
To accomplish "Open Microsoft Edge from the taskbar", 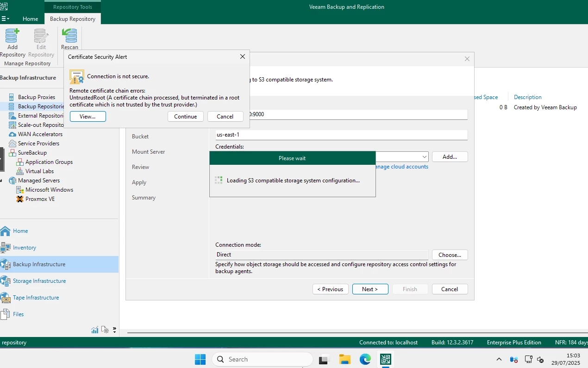I will pos(365,359).
